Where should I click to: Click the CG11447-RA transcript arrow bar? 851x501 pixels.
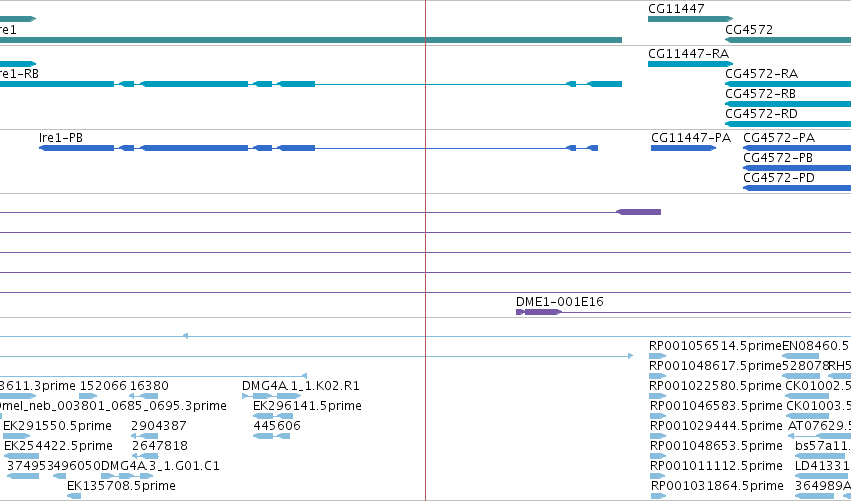tap(690, 64)
